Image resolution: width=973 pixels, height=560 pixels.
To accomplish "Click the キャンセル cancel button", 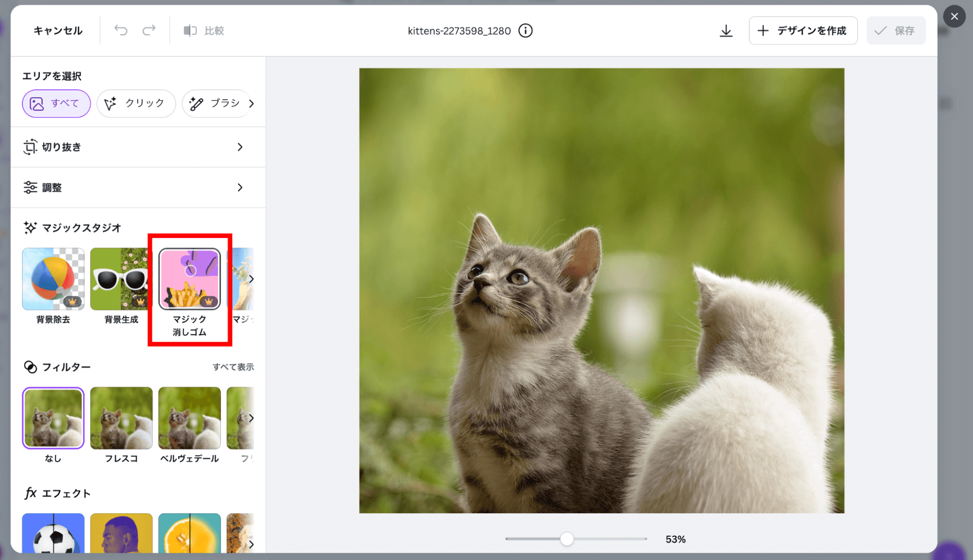I will [57, 31].
